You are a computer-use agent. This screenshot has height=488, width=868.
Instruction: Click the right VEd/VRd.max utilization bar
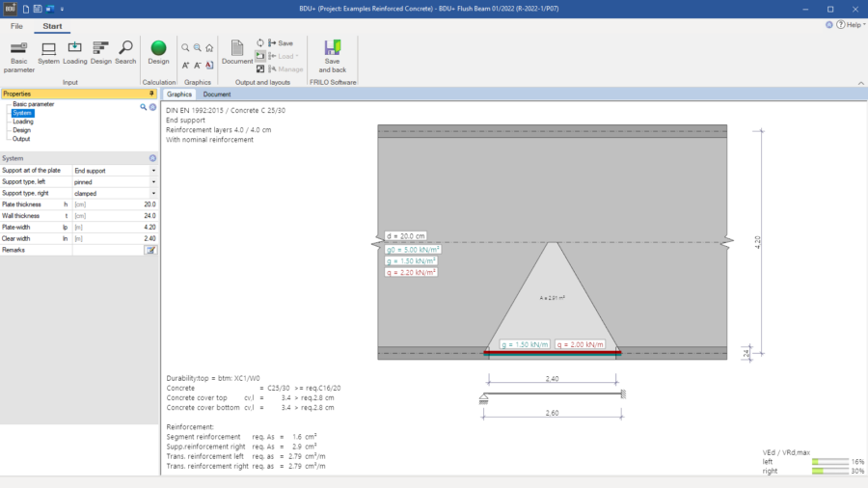coord(829,472)
